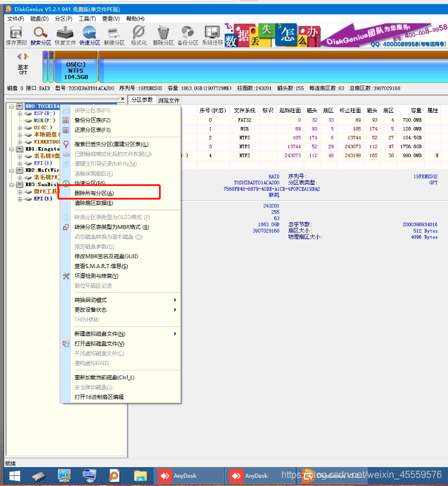Click the 删除分区 trash icon

[163, 35]
